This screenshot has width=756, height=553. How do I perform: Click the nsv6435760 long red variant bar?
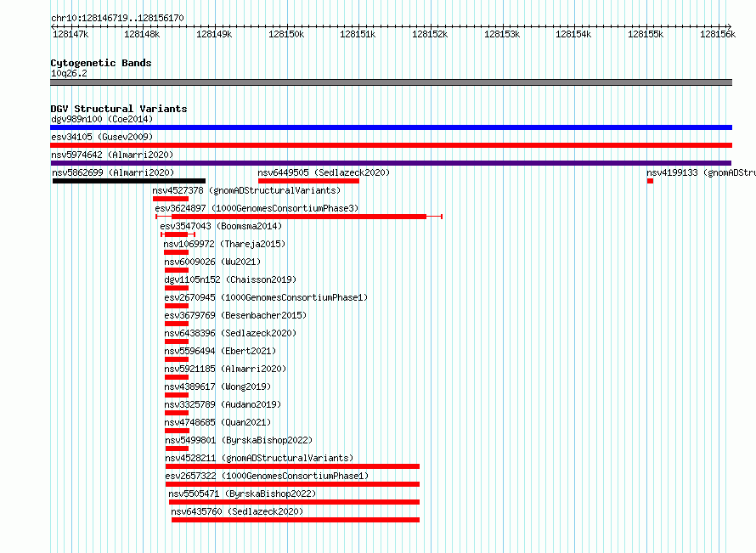(296, 520)
